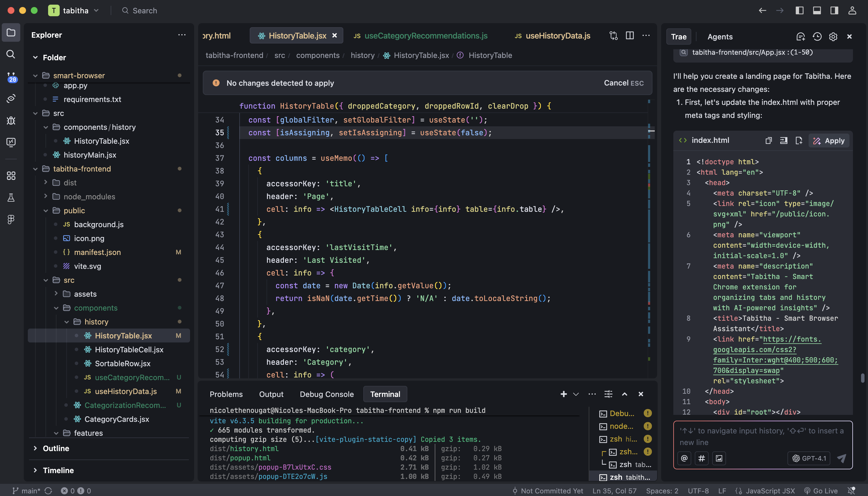Image resolution: width=868 pixels, height=496 pixels.
Task: Open chat history clock icon
Action: click(x=817, y=37)
